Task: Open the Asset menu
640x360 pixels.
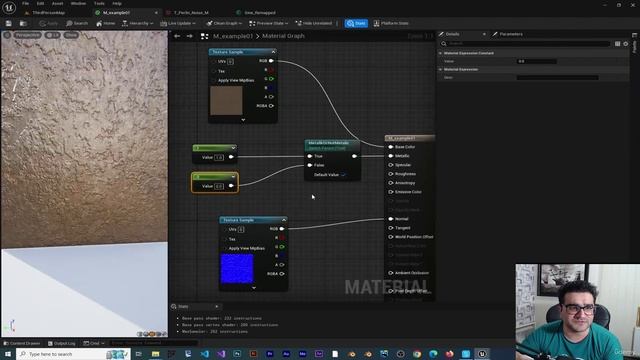Action: [x=57, y=3]
